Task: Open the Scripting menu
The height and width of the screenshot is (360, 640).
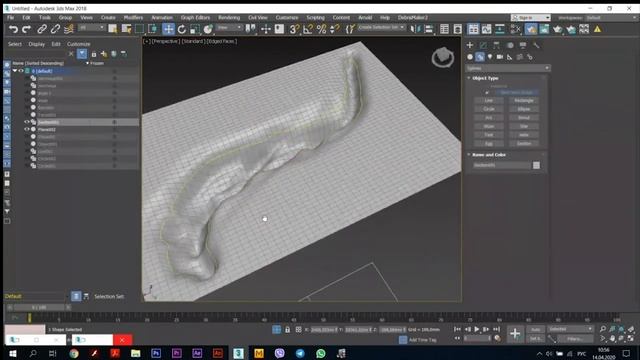Action: [316, 18]
